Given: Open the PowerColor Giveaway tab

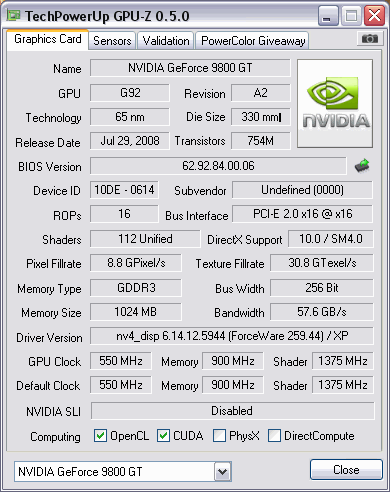Looking at the screenshot, I should coord(252,41).
